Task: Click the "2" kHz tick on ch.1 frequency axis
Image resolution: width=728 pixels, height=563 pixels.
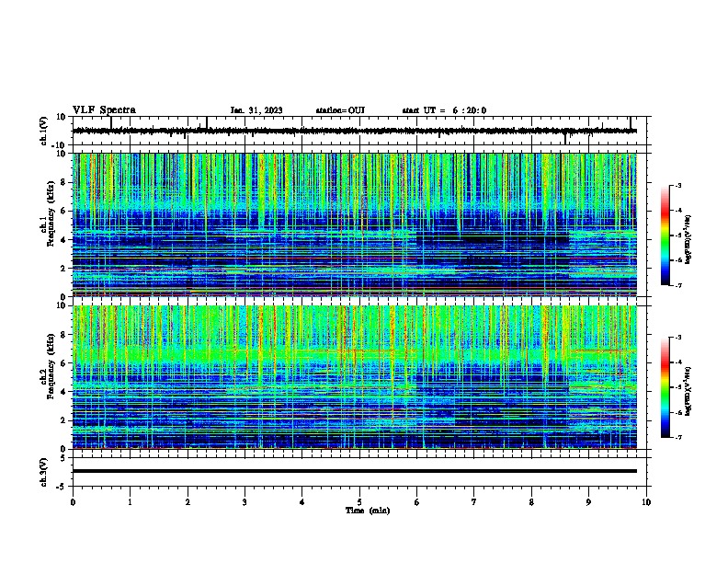Action: pos(63,268)
